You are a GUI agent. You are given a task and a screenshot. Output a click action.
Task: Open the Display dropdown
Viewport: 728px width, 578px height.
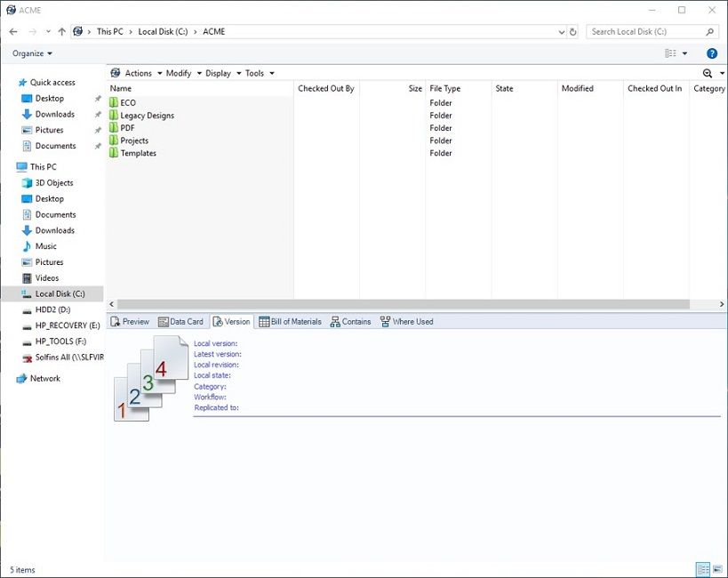219,72
